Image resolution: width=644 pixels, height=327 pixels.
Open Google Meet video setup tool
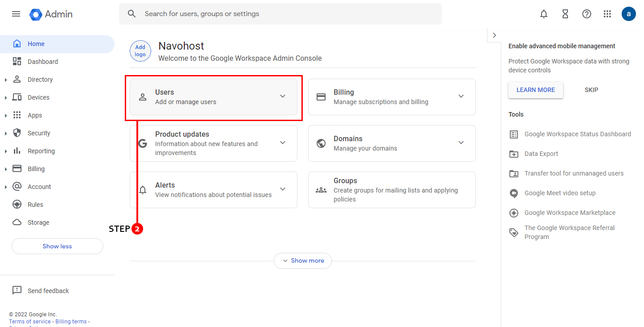coord(560,193)
